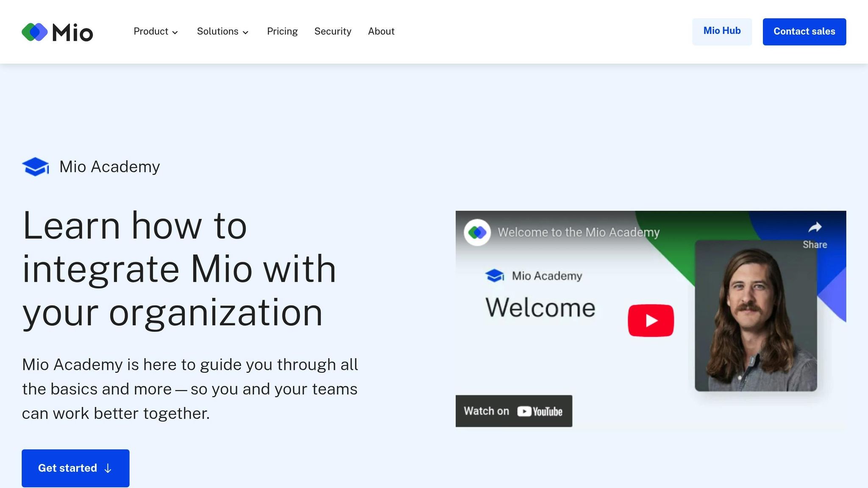Open Mio Hub
Image resolution: width=868 pixels, height=488 pixels.
[722, 31]
